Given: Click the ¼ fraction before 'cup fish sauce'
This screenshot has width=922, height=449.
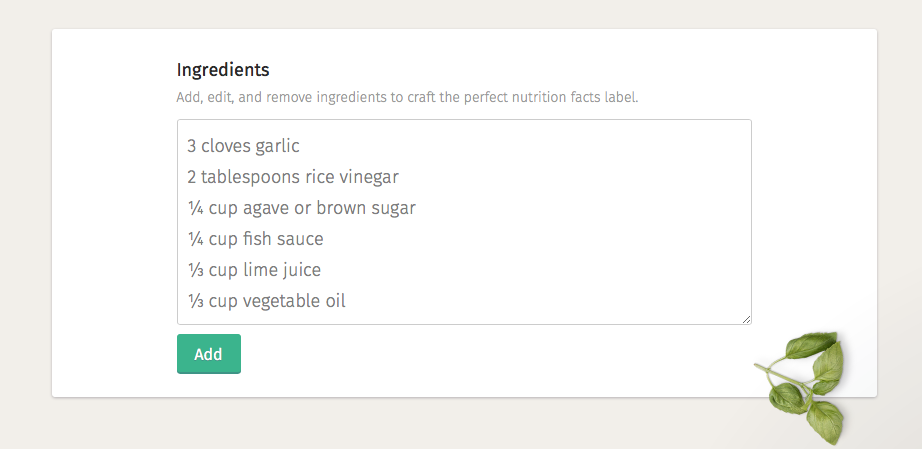Looking at the screenshot, I should pyautogui.click(x=195, y=239).
